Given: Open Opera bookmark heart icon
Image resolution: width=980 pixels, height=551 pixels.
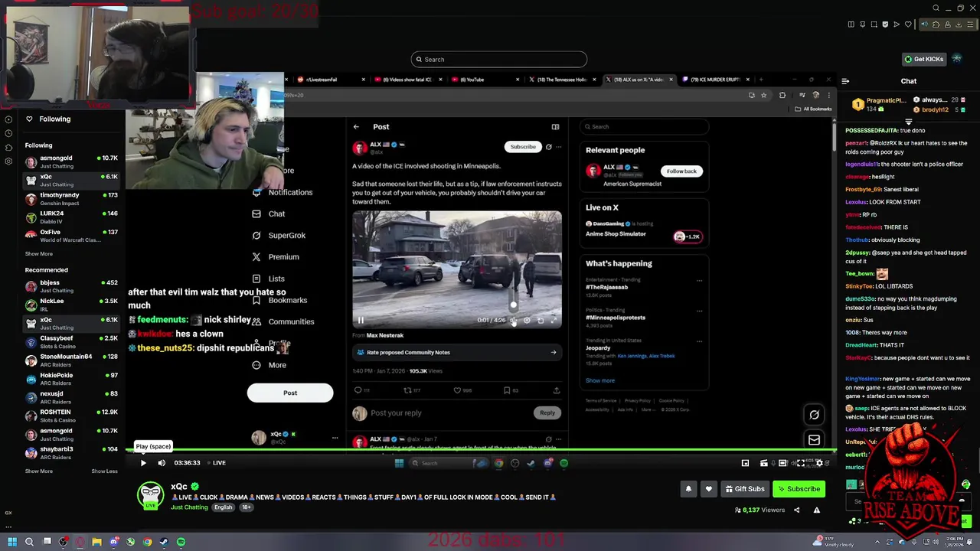Looking at the screenshot, I should (908, 24).
